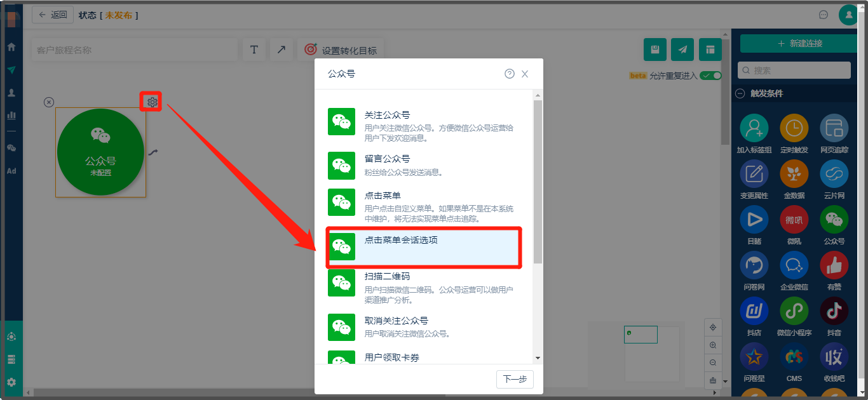Click dialog list scroll up arrow
This screenshot has width=868, height=400.
(x=538, y=95)
